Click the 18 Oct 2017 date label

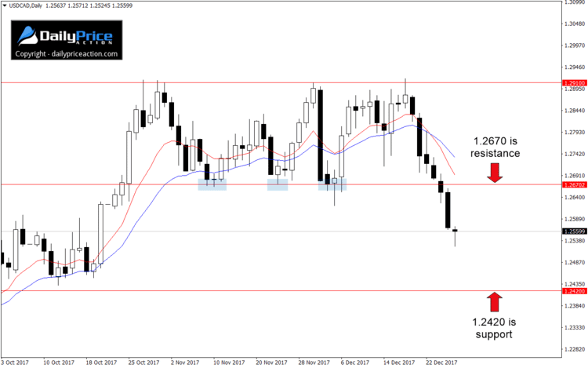coord(101,363)
